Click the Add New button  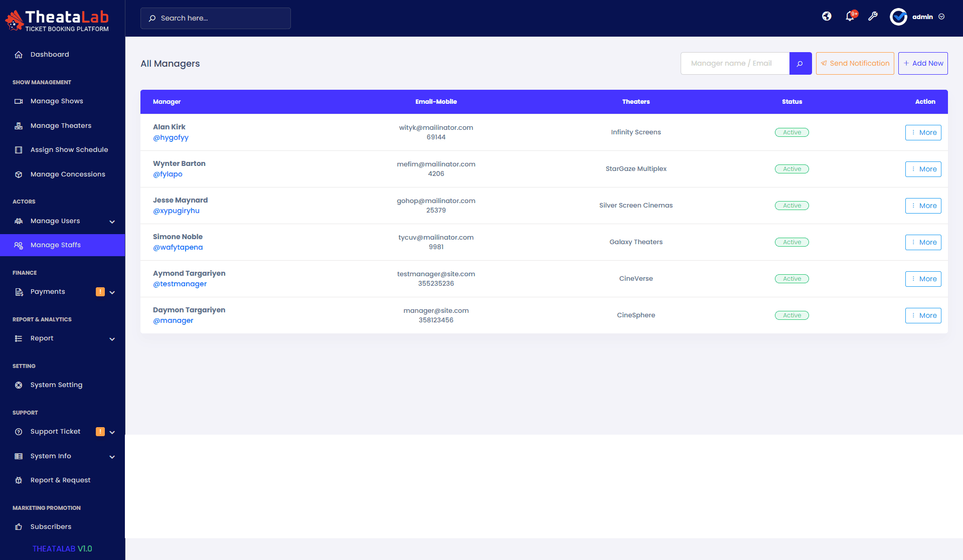(x=922, y=64)
